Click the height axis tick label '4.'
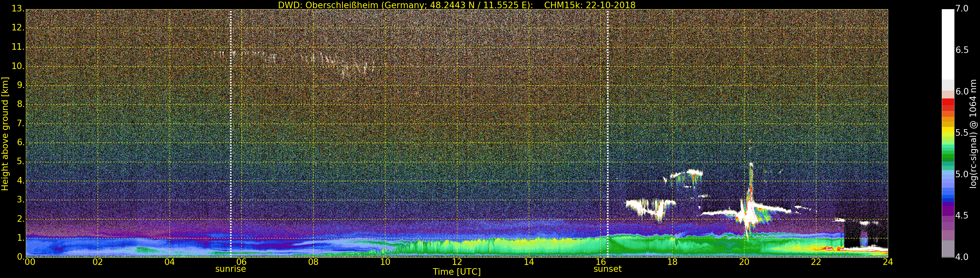Screen dimensions: 980x278 point(21,181)
